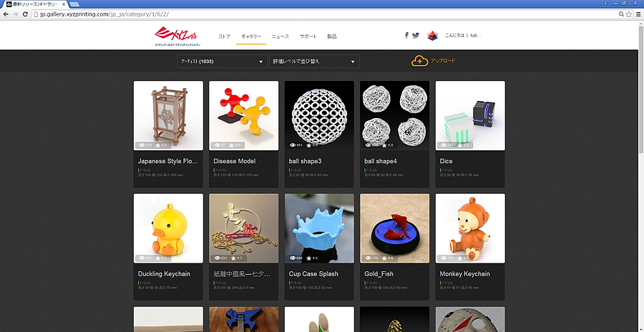Click the yellow duckling thumbnail
Viewport: 644px width, 332px height.
coord(168,228)
